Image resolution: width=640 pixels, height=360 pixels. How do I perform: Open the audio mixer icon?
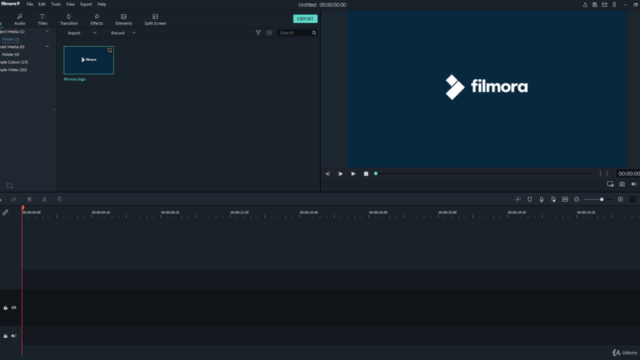[x=553, y=199]
